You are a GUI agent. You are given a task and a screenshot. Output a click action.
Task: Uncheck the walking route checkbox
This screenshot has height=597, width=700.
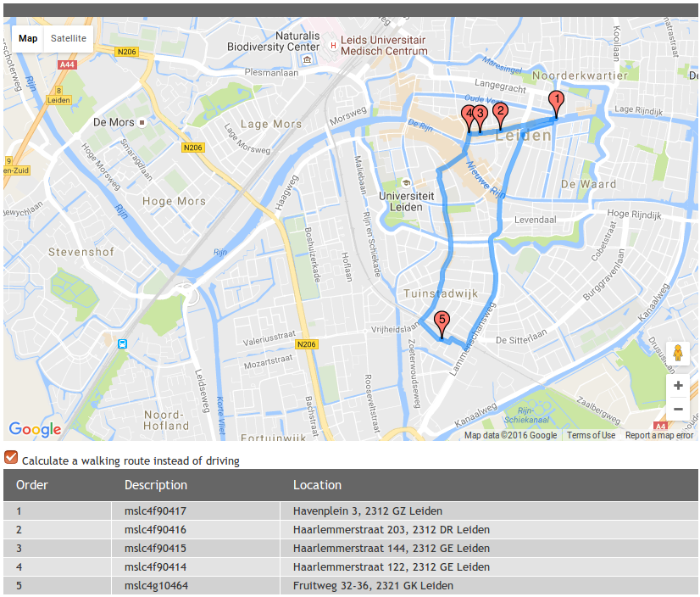point(11,458)
